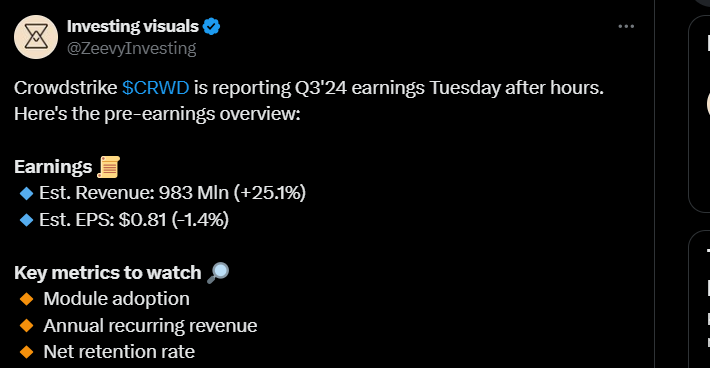Click the Est. Revenue 983 Mln line
The height and width of the screenshot is (368, 710).
[173, 193]
